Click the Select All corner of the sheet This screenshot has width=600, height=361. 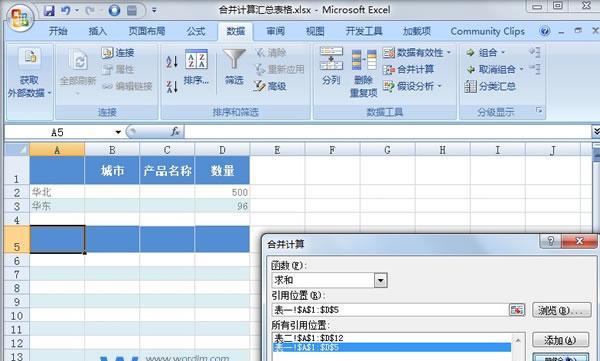pos(17,149)
